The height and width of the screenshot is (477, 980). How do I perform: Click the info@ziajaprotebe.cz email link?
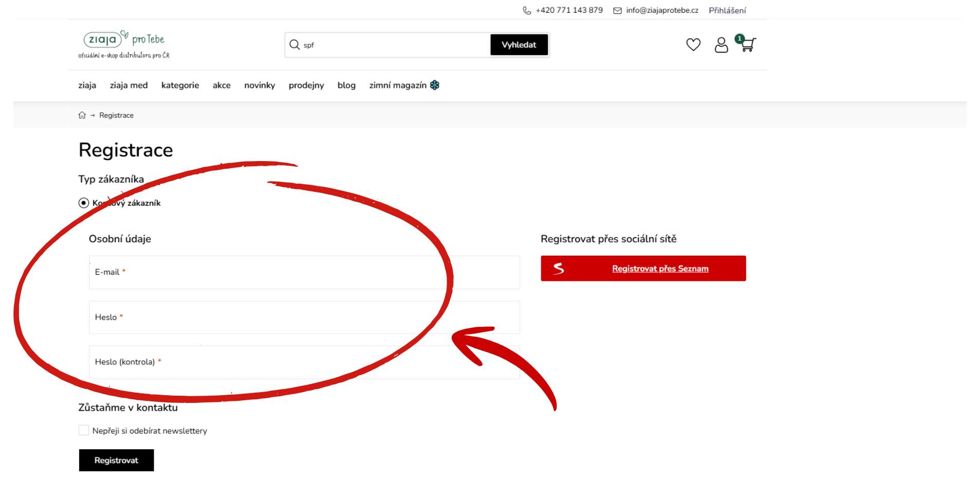662,10
